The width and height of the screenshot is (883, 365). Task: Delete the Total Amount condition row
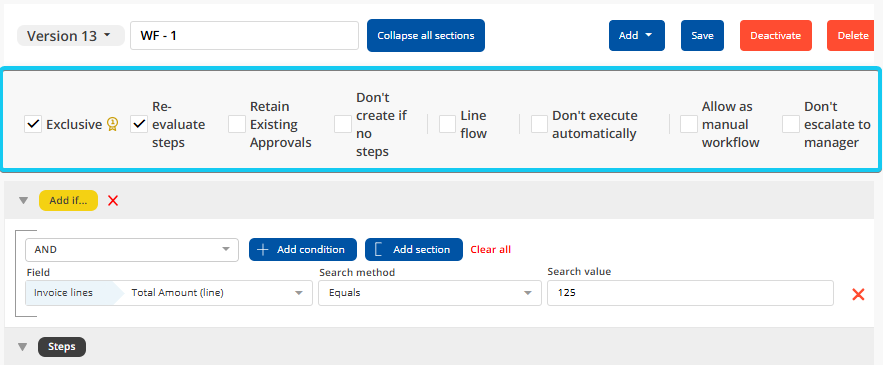click(858, 294)
